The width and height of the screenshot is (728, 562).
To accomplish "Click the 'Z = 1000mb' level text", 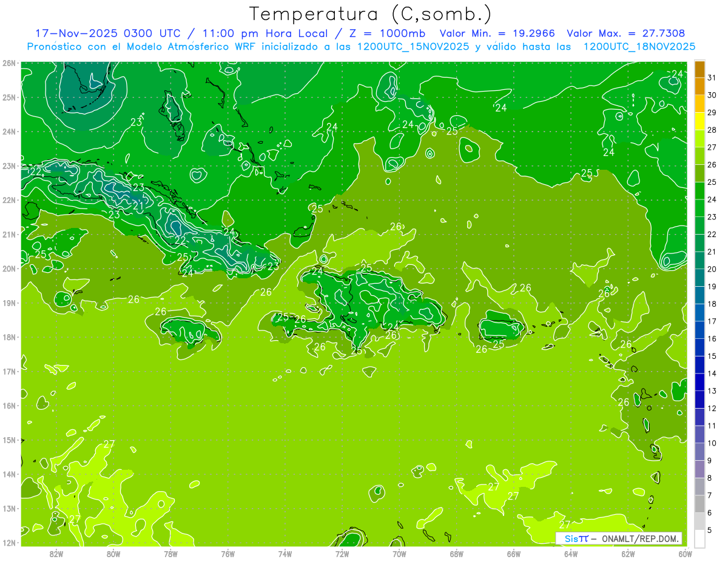I will coord(386,33).
